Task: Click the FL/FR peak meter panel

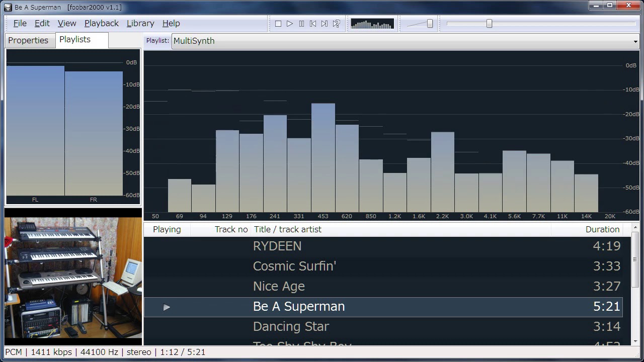Action: (73, 127)
